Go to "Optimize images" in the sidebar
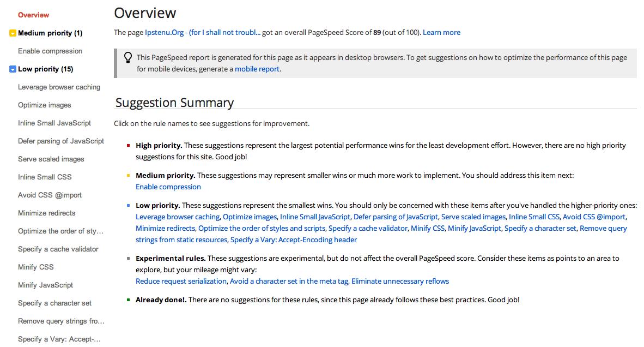This screenshot has height=347, width=644. pos(45,105)
